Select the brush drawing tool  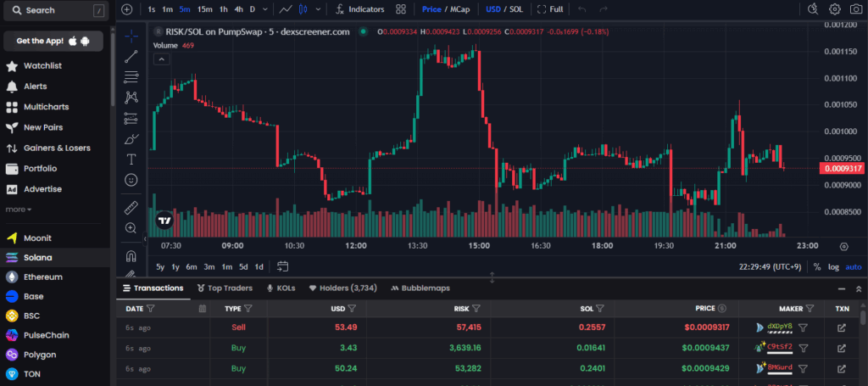pyautogui.click(x=131, y=139)
